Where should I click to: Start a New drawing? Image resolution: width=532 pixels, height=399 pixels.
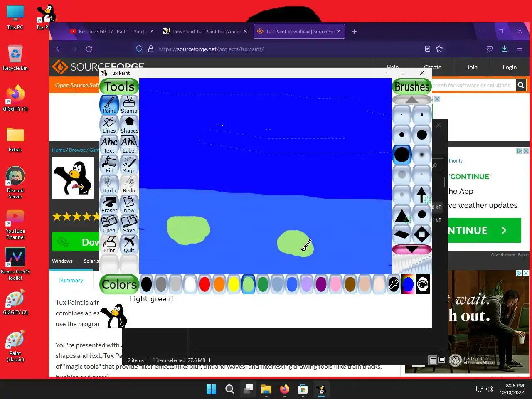[x=129, y=204]
